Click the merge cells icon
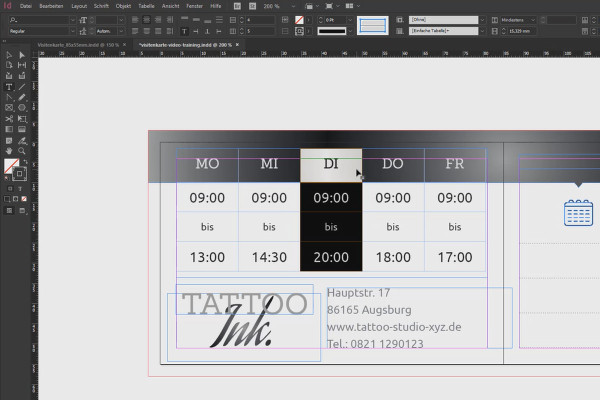Image resolution: width=600 pixels, height=400 pixels. 285,20
